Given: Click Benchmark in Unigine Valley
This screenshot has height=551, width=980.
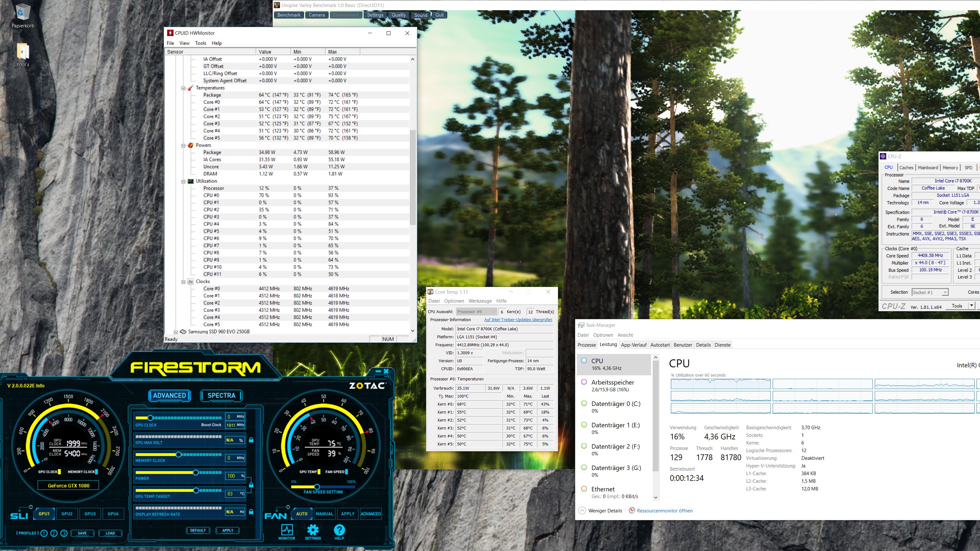Looking at the screenshot, I should click(289, 15).
